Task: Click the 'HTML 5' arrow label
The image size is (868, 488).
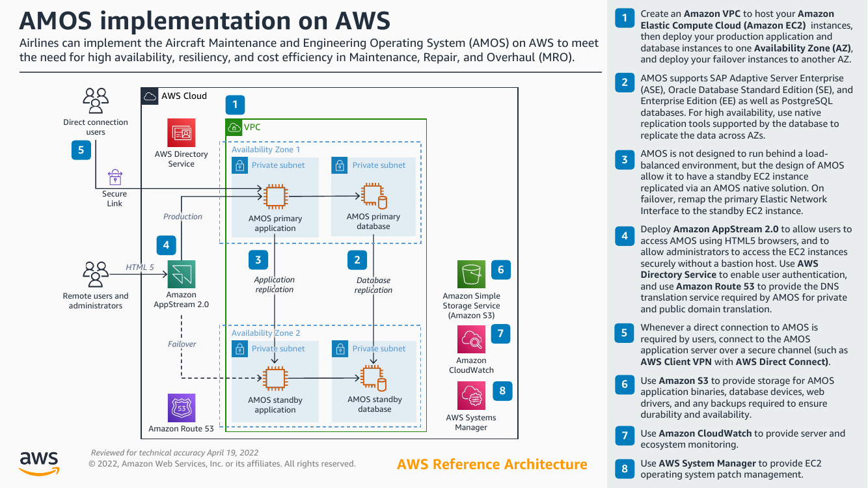Action: (x=140, y=267)
